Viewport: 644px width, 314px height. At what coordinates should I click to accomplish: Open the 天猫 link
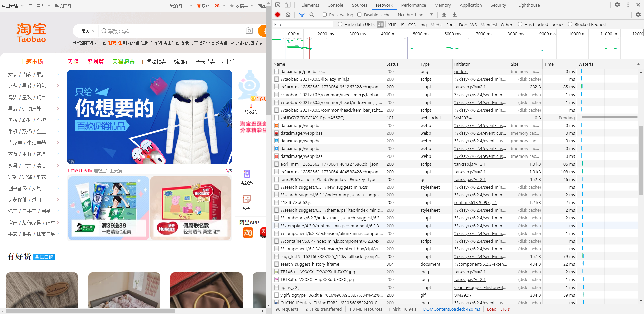point(73,62)
